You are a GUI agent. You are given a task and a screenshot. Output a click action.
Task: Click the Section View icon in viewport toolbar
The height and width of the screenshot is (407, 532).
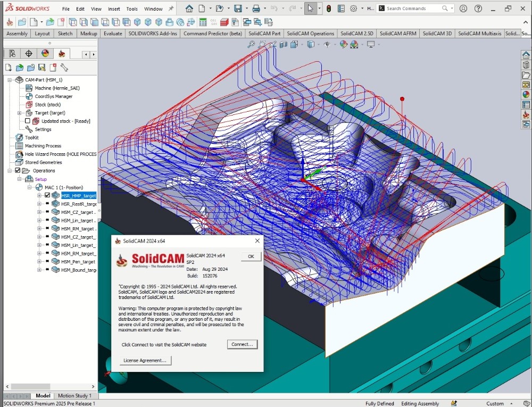tap(284, 45)
